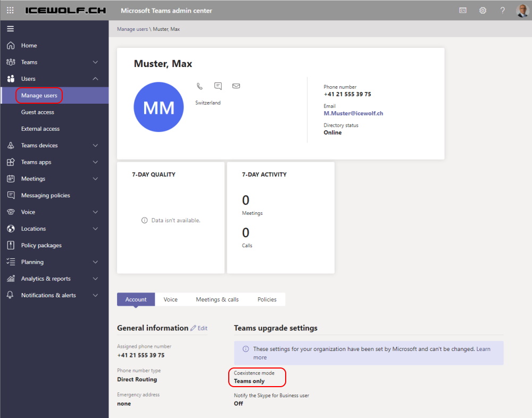Click the Planning checklist icon
Image resolution: width=532 pixels, height=418 pixels.
tap(11, 262)
